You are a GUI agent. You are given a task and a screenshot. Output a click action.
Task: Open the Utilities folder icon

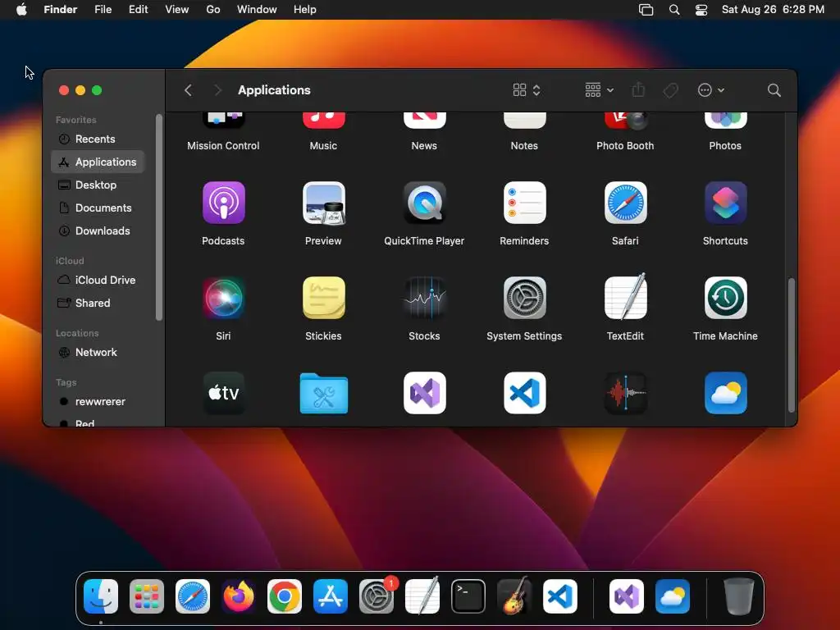323,394
